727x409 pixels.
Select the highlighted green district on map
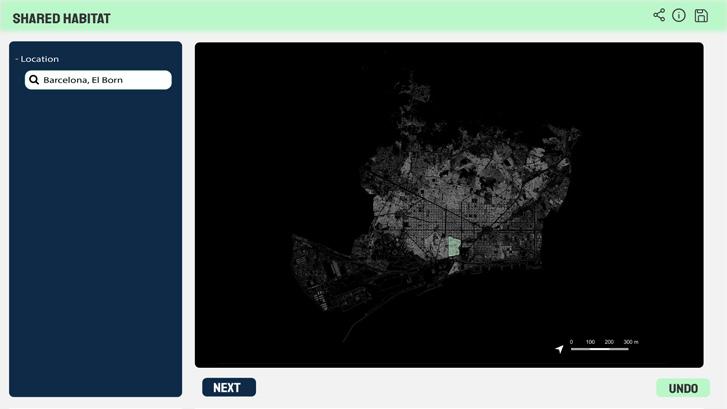point(453,247)
